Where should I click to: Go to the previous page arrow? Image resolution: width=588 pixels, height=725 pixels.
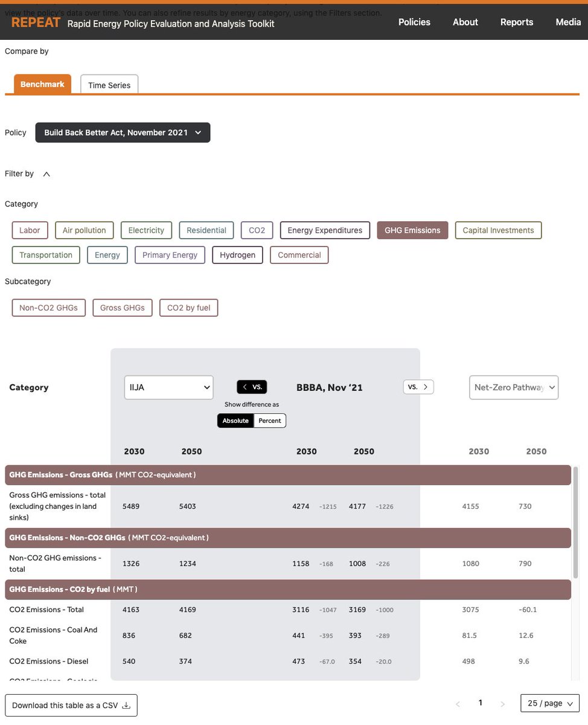[458, 704]
